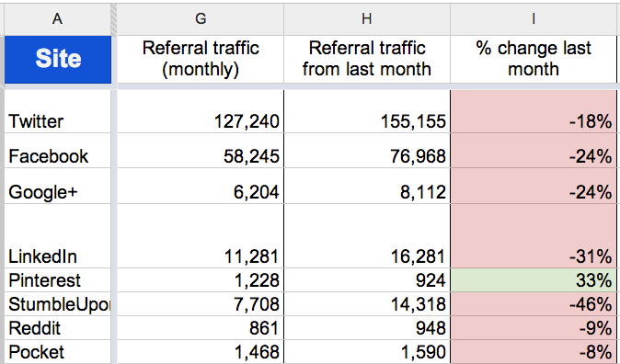620x364 pixels.
Task: Click Pocket last month value 1,590
Action: click(367, 352)
